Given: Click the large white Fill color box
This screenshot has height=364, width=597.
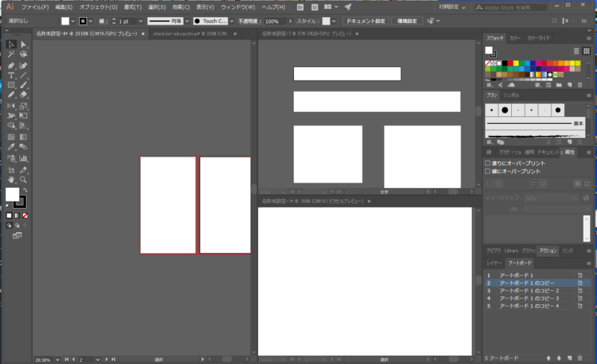Looking at the screenshot, I should click(12, 195).
